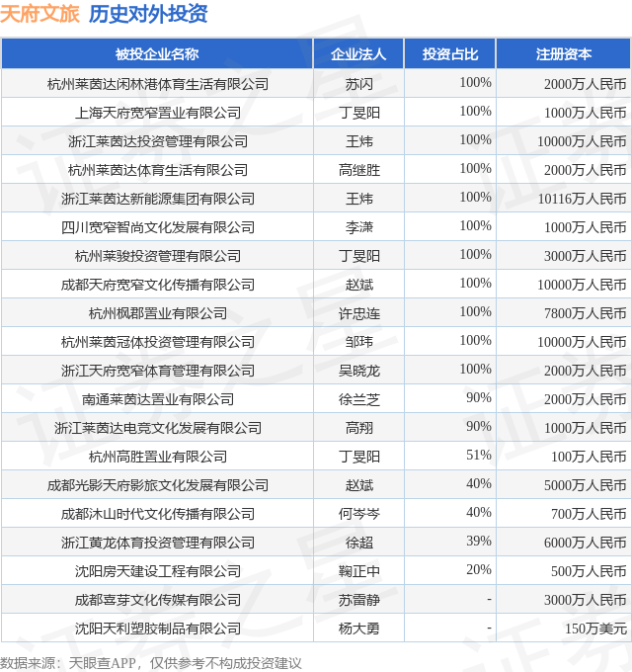Viewport: 632px width, 672px height.
Task: Click legal representative 许忠连
Action: [x=358, y=313]
